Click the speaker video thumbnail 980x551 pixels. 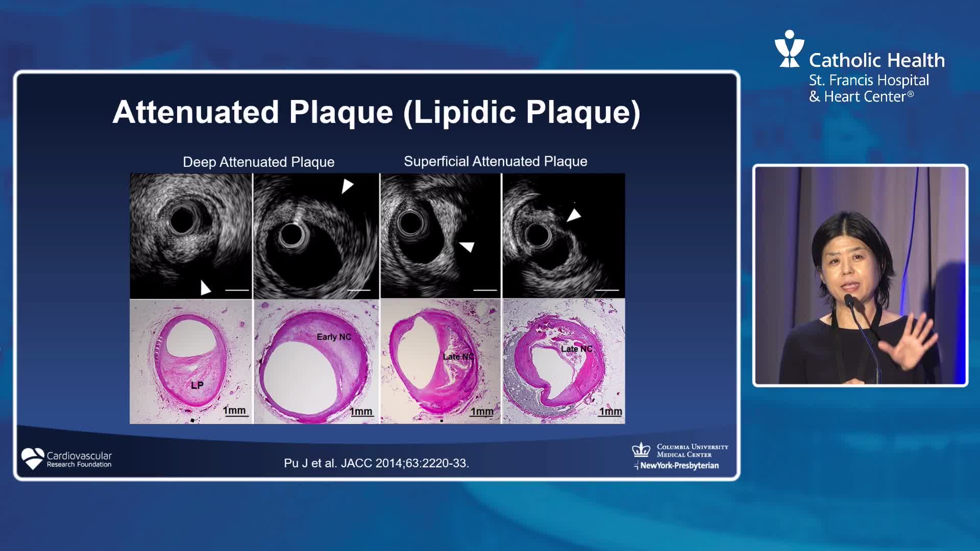[x=860, y=275]
